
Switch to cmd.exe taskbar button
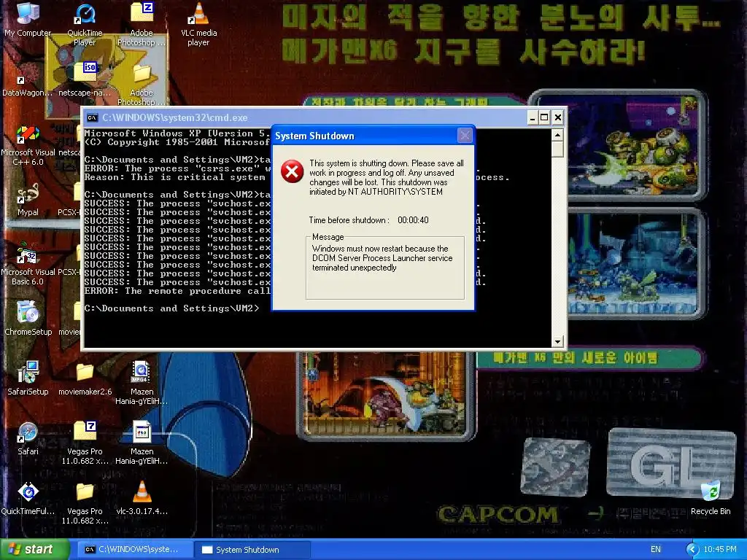click(135, 550)
